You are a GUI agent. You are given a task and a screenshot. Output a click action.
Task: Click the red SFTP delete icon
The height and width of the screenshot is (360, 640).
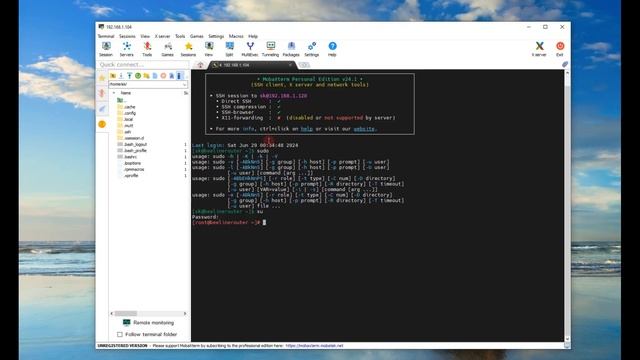(163, 76)
